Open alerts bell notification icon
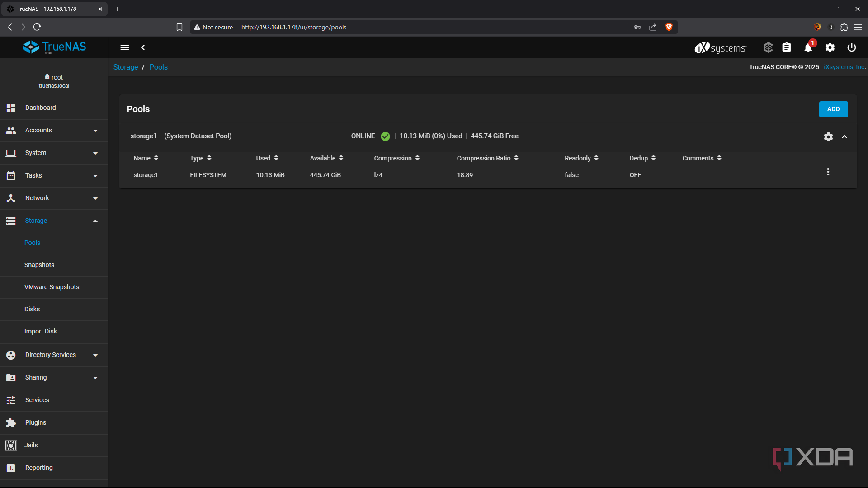Viewport: 868px width, 488px height. (808, 47)
